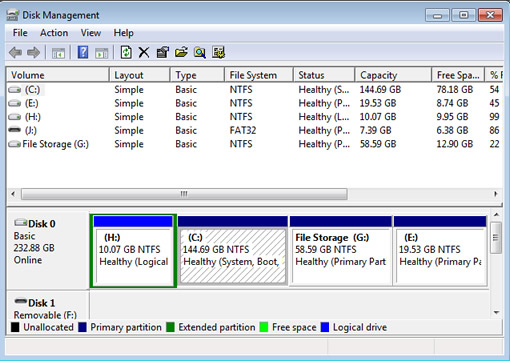Select the File Storage (G:) partition block
510x361 pixels.
click(341, 251)
